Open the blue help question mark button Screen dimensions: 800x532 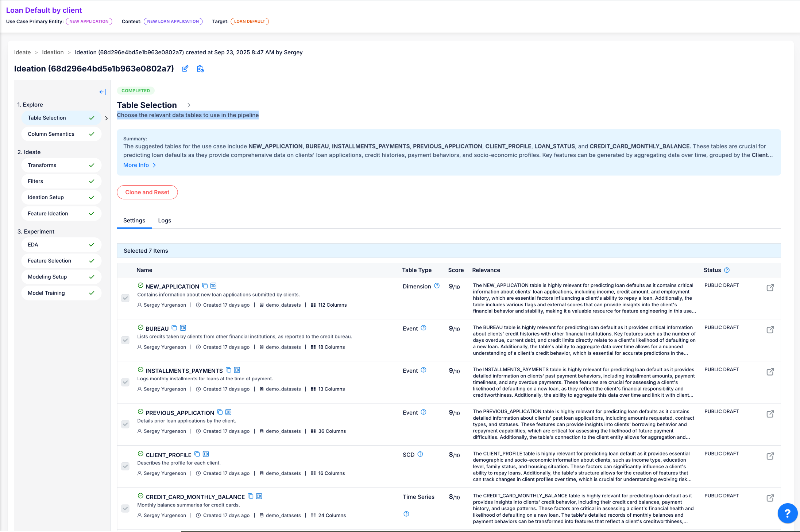pyautogui.click(x=787, y=513)
